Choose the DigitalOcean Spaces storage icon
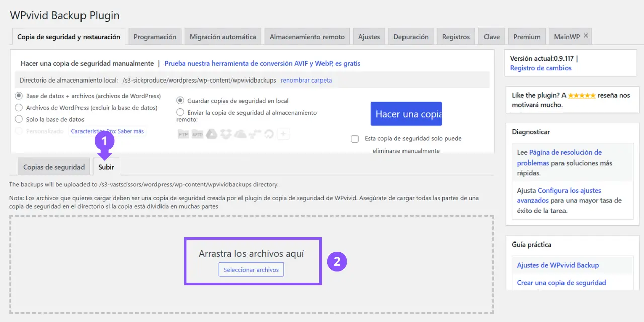Image resolution: width=644 pixels, height=322 pixels. (x=269, y=134)
